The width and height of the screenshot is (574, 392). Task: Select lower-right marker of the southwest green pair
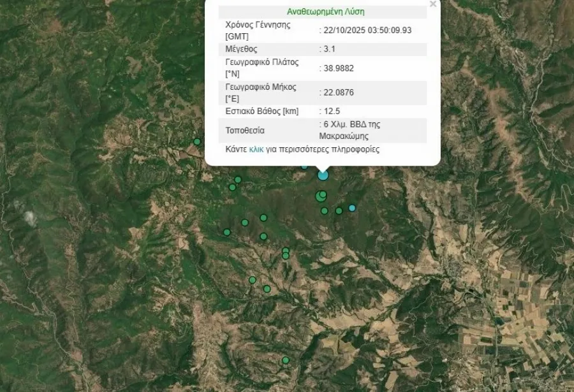coord(267,289)
